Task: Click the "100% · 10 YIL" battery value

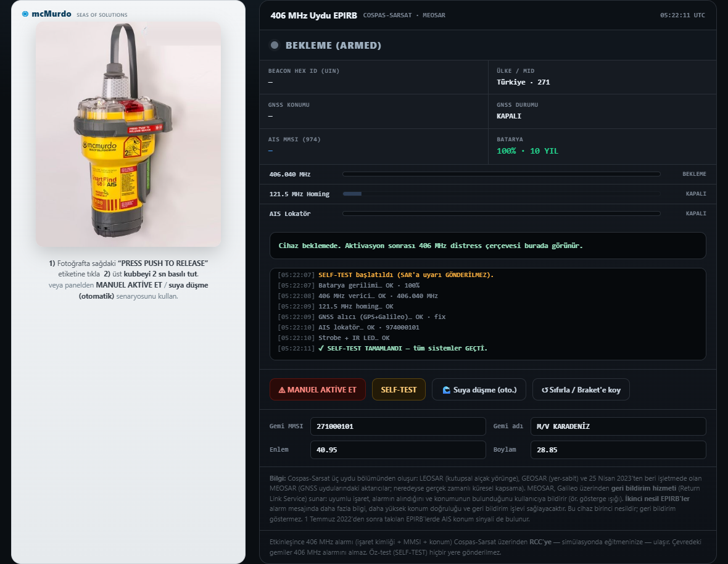Action: 527,151
